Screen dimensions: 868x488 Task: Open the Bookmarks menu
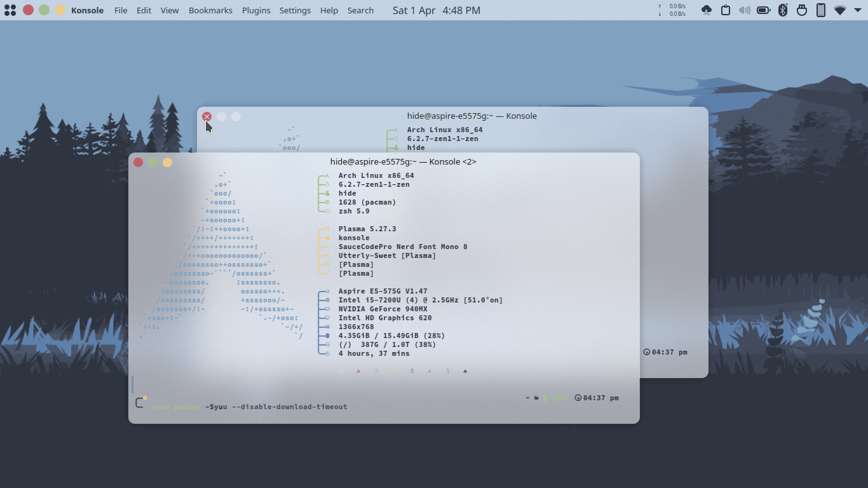tap(210, 10)
